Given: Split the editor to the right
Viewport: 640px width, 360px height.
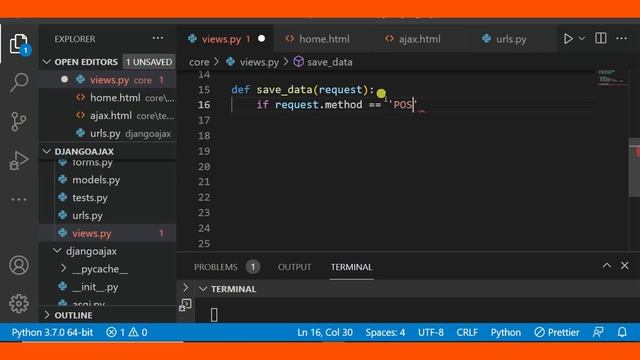Looking at the screenshot, I should click(601, 38).
